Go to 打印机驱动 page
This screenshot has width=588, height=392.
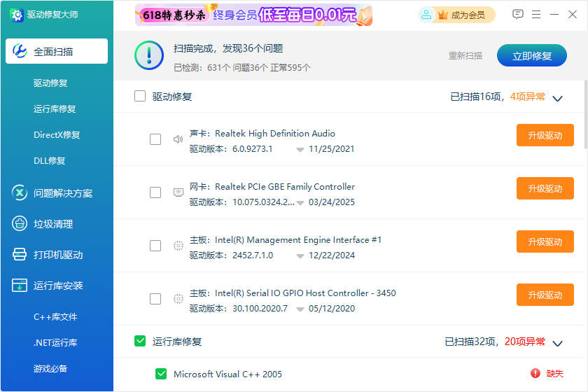click(x=57, y=254)
